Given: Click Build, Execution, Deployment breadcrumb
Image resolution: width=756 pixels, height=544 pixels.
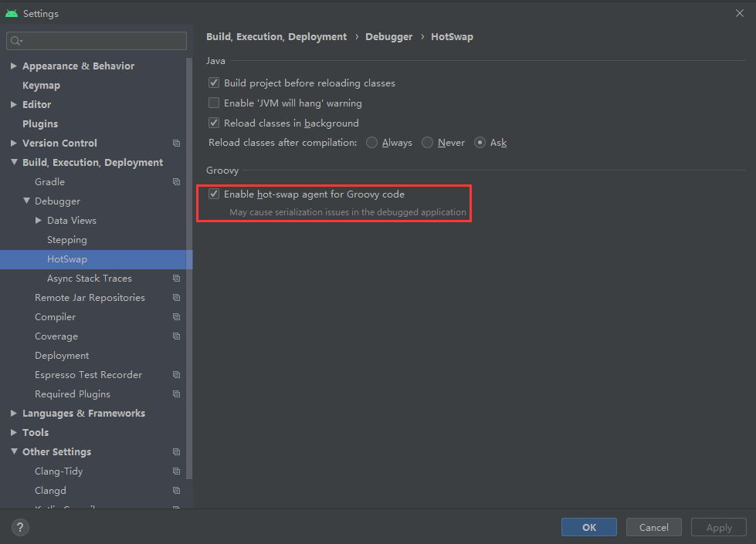Looking at the screenshot, I should click(x=276, y=36).
